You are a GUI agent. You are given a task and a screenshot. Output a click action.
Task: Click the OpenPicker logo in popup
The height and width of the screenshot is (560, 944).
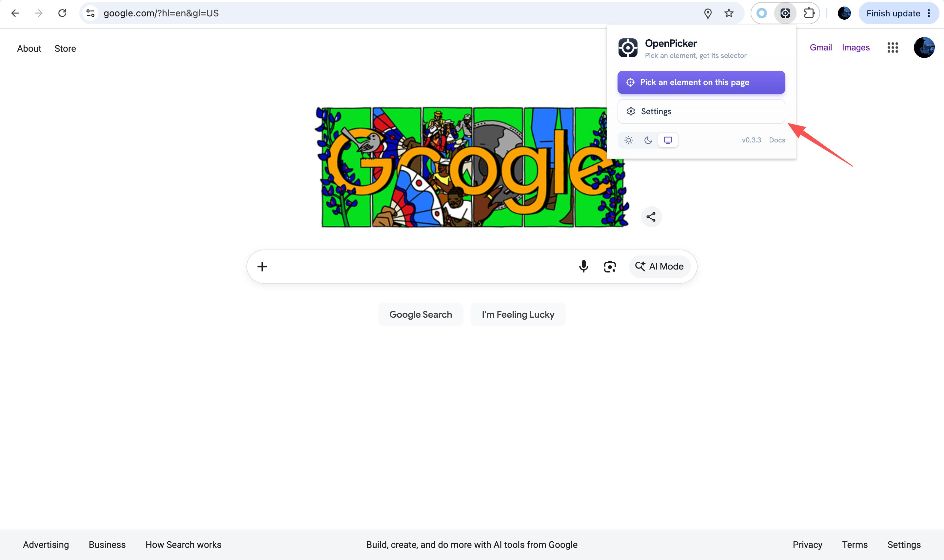click(628, 48)
